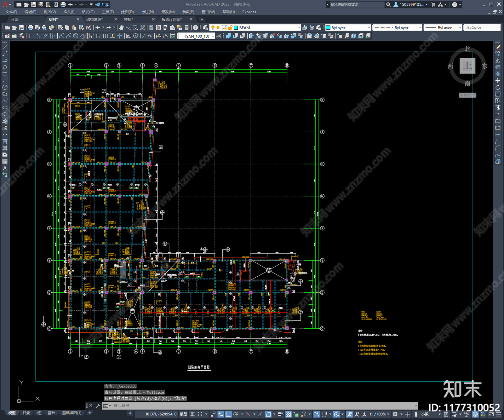Viewport: 504px width, 420px height.
Task: Select the Move tool in modify toolbar
Action: (x=498, y=81)
